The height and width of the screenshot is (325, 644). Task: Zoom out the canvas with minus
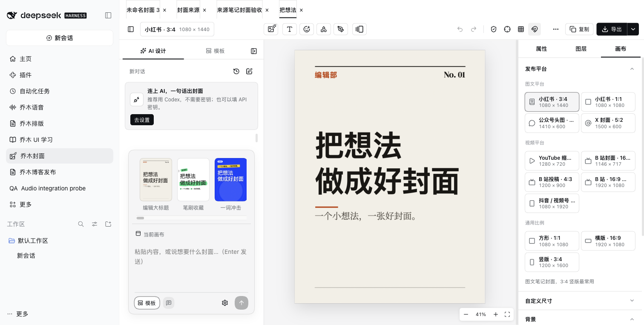click(466, 314)
